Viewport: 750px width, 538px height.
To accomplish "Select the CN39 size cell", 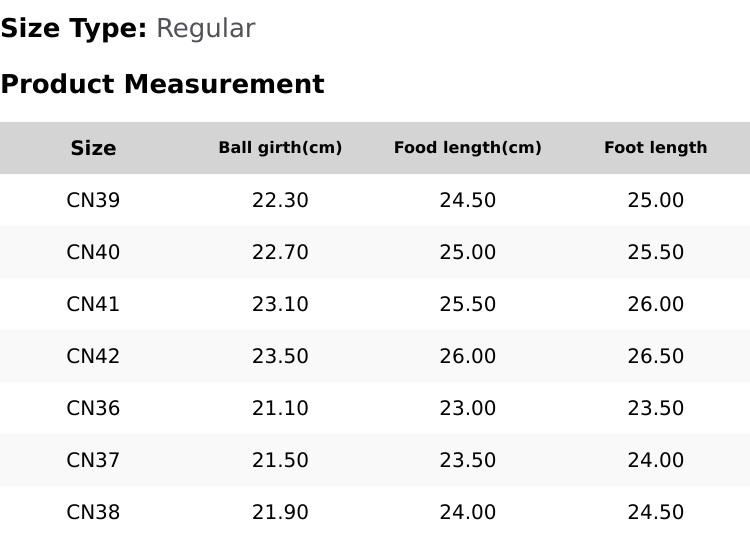I will pos(93,200).
